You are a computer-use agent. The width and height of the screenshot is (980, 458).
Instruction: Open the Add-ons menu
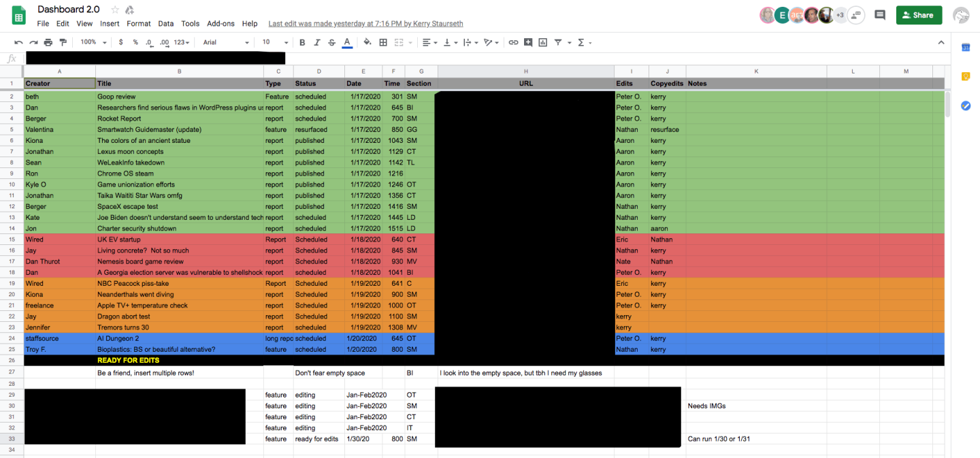(x=220, y=23)
